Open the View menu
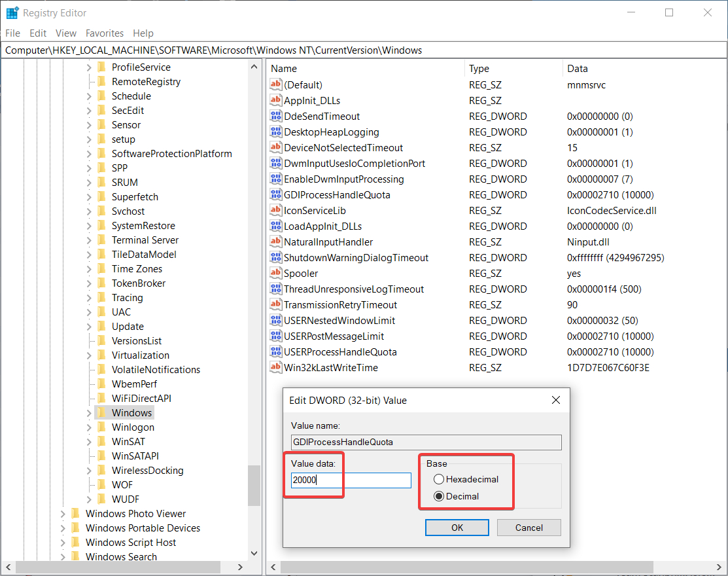Image resolution: width=728 pixels, height=576 pixels. 66,33
